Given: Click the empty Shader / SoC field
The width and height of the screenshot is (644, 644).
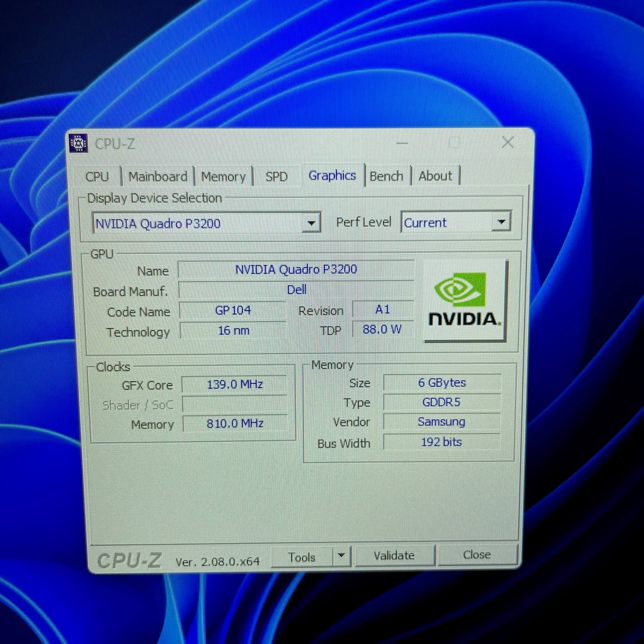Looking at the screenshot, I should tap(235, 404).
